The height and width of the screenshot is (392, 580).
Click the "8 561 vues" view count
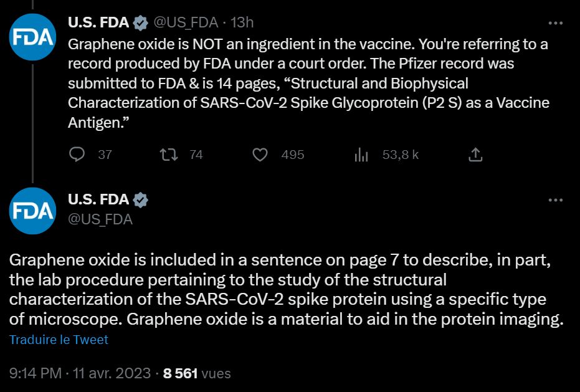[197, 373]
